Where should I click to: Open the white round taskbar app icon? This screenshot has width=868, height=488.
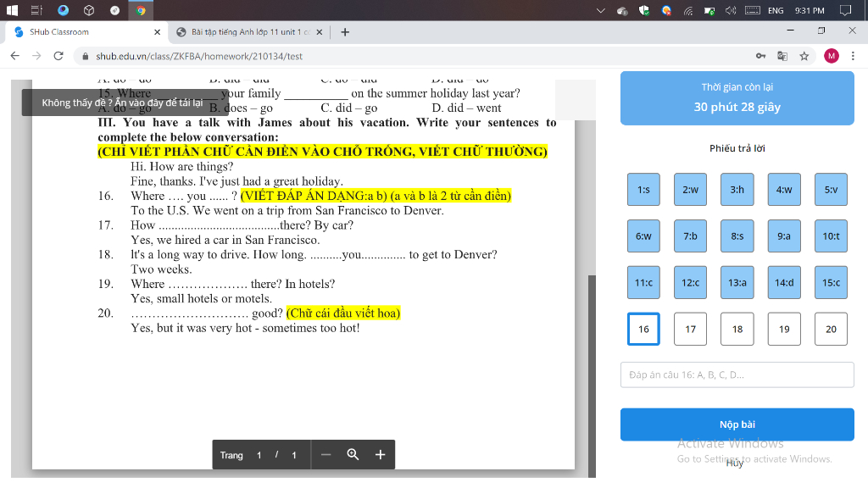(x=114, y=10)
